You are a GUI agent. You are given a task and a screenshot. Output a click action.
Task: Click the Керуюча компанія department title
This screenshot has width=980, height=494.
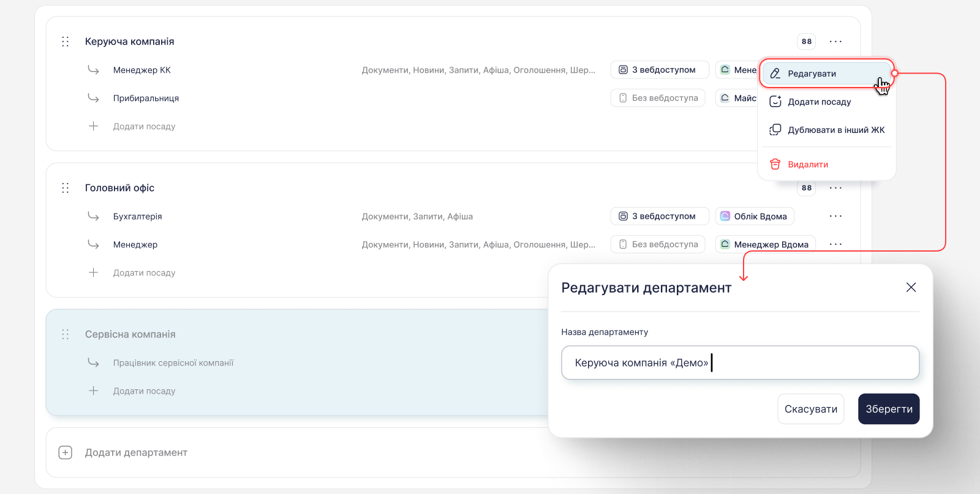point(129,42)
